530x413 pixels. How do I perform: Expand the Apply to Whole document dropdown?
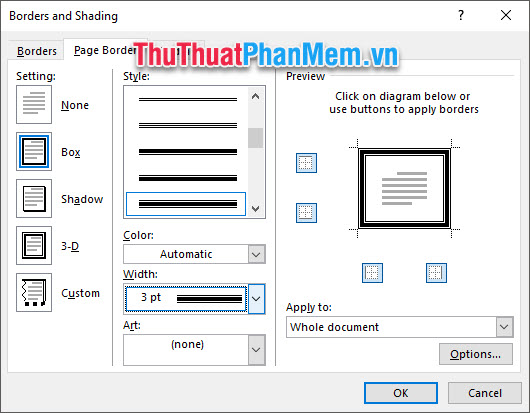coord(400,327)
